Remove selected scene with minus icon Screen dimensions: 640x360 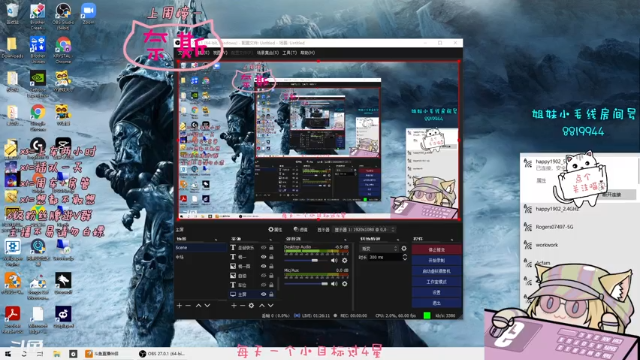pos(188,305)
